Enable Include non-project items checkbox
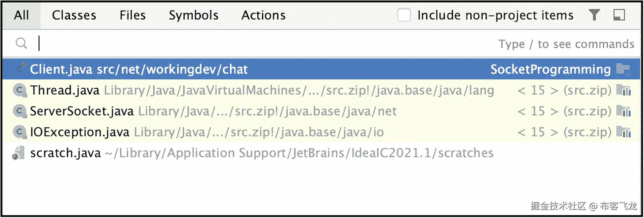 (x=404, y=15)
